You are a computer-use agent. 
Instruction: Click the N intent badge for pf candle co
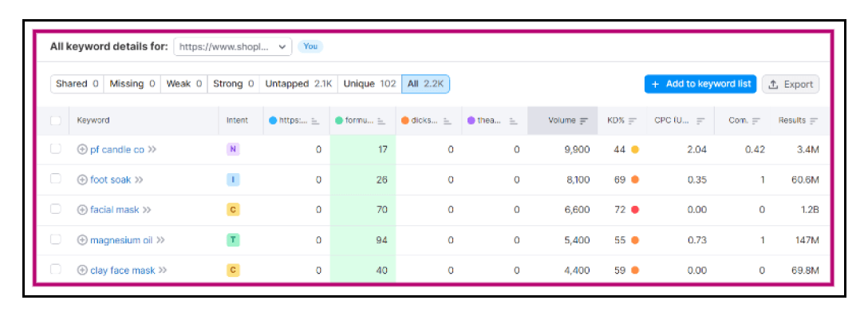233,149
